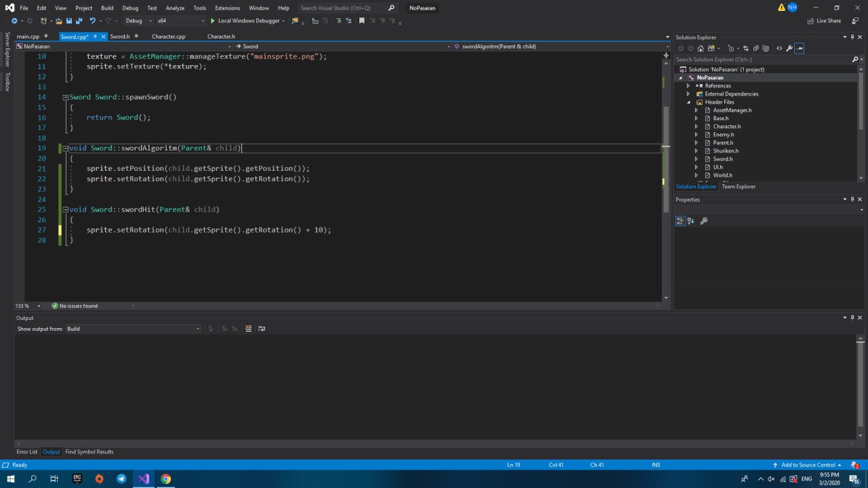Screen dimensions: 868x488
Task: Open the Debug configuration dropdown
Action: tap(138, 21)
